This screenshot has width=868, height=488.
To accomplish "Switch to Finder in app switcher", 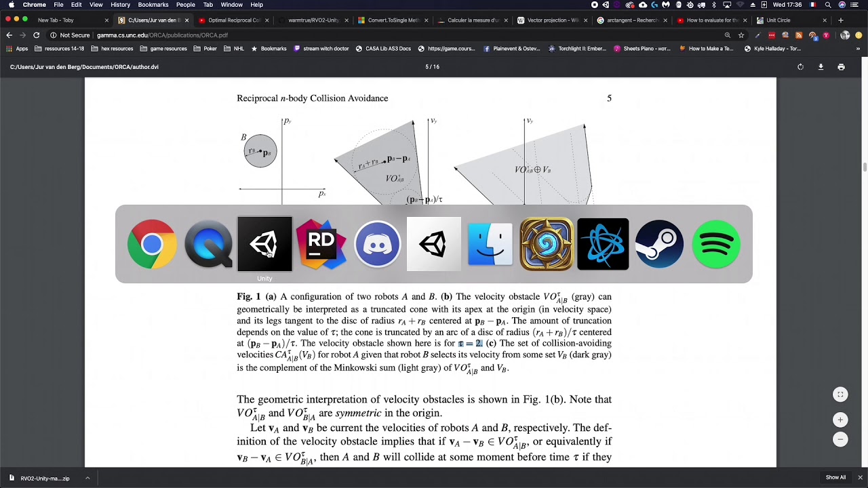I will click(490, 244).
